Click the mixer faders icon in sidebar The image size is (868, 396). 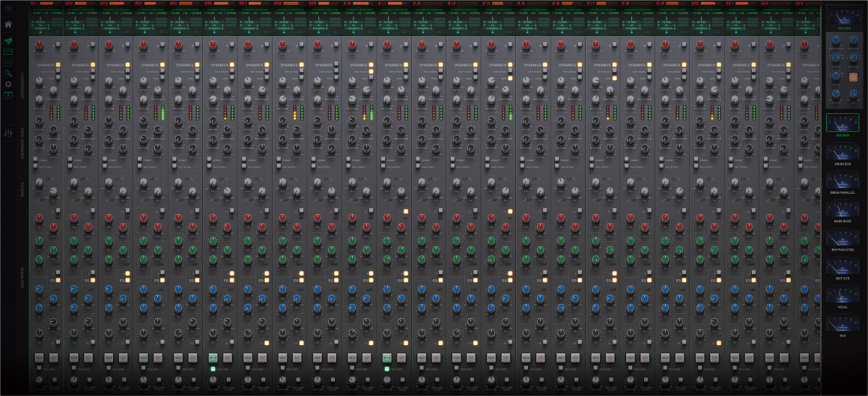coord(8,134)
